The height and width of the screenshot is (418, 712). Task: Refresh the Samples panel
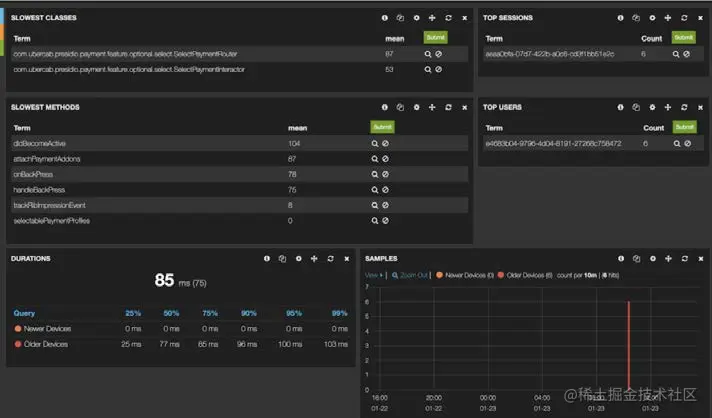click(x=684, y=258)
